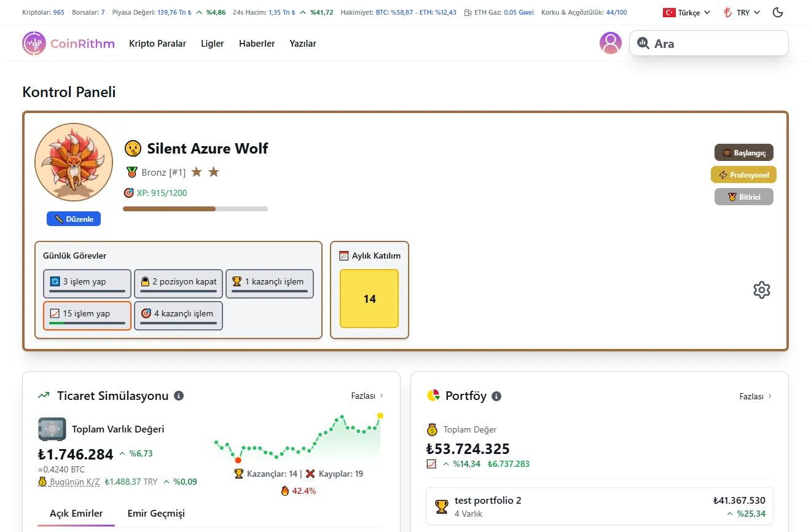
Task: Open the Türkçe language dropdown
Action: tap(686, 12)
